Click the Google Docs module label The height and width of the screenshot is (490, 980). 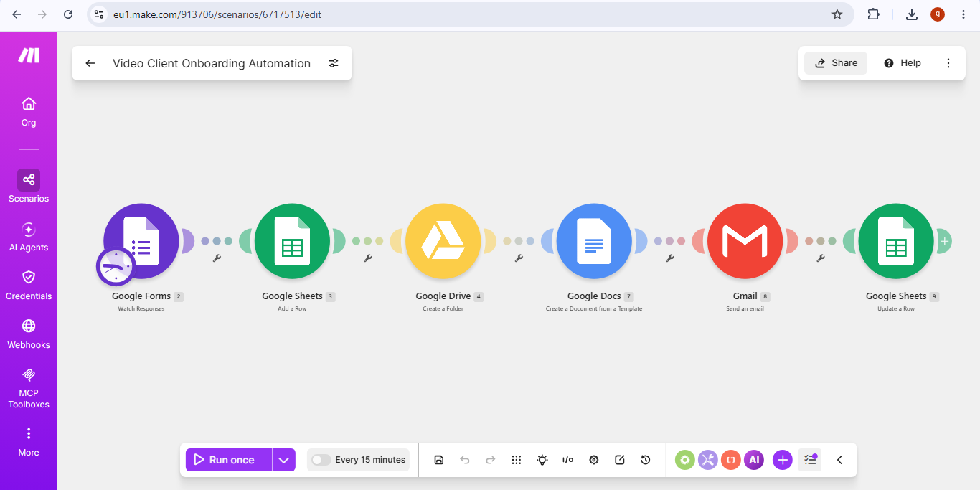pyautogui.click(x=595, y=296)
